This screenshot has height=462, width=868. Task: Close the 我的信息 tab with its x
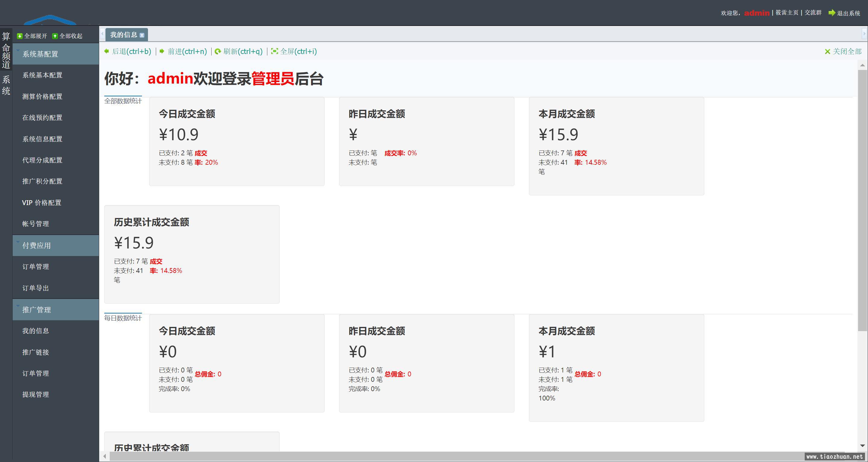pos(142,35)
